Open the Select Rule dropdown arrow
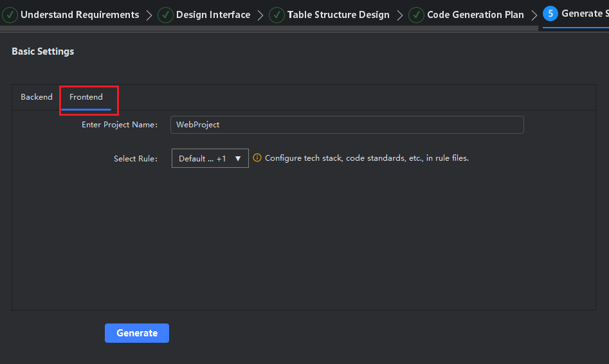 pyautogui.click(x=238, y=158)
